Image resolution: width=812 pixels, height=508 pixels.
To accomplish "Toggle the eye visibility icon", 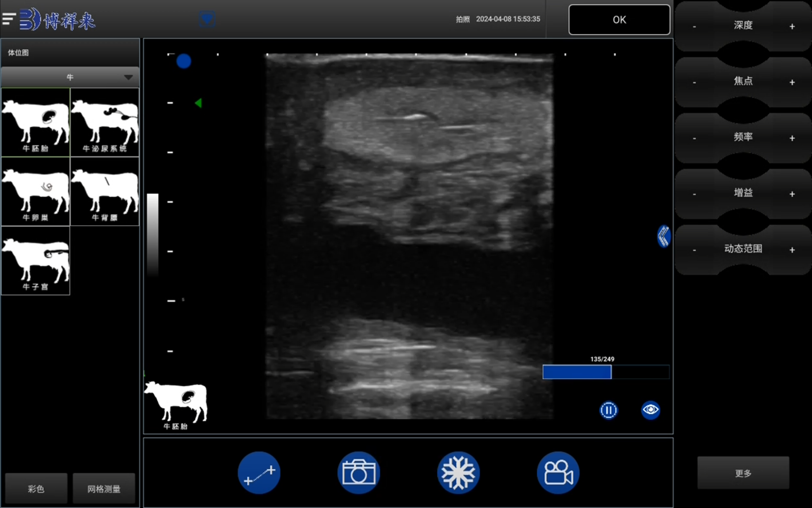I will tap(651, 410).
